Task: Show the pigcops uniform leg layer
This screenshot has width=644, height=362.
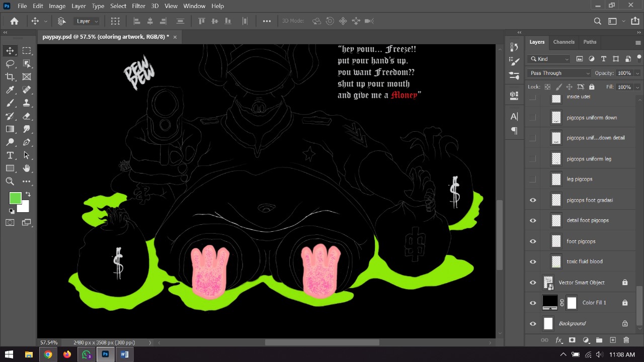Action: [x=533, y=159]
